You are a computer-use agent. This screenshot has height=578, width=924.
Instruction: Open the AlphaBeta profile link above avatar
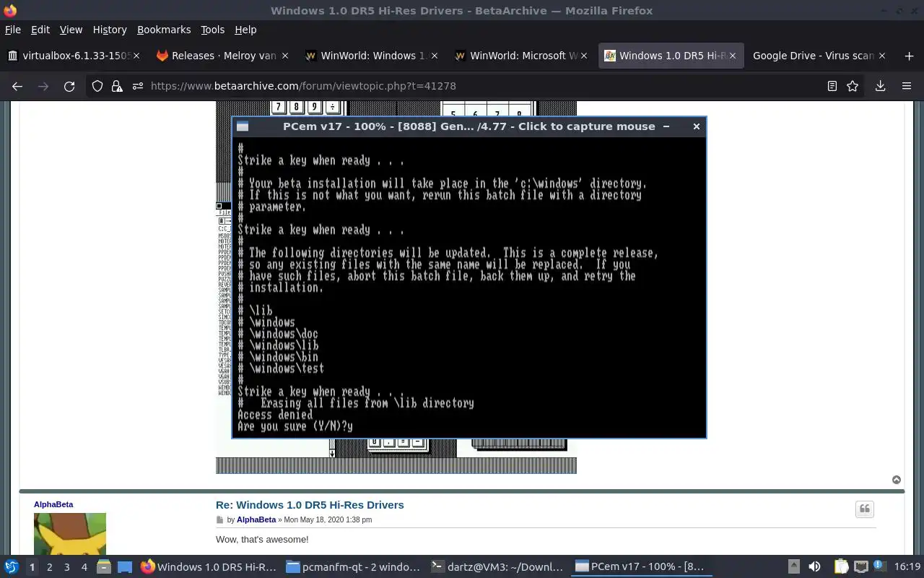(x=53, y=504)
